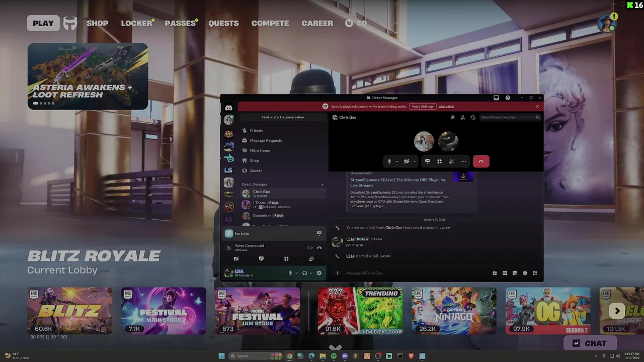The image size is (644, 362).
Task: Open Fortnite QUESTS tab
Action: pyautogui.click(x=223, y=23)
